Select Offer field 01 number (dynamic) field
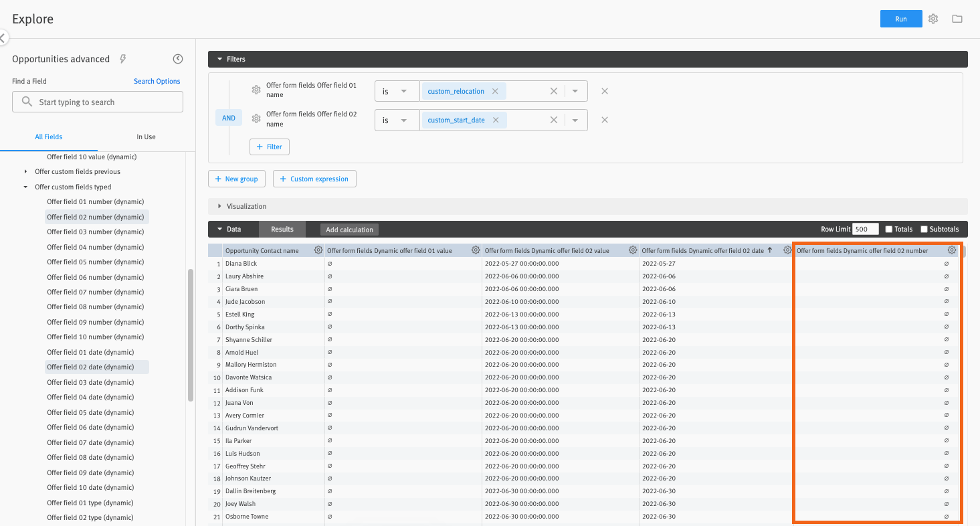This screenshot has height=526, width=980. 96,201
